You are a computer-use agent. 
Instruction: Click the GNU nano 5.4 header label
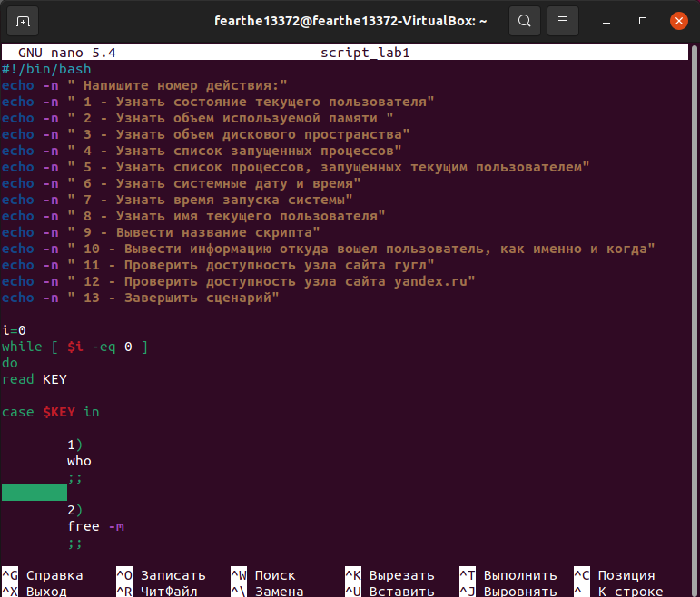[x=67, y=53]
